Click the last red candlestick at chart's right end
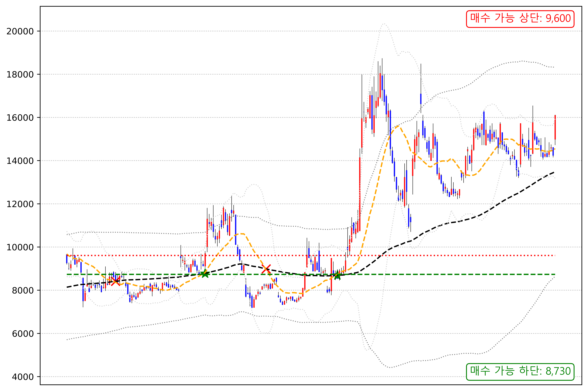The height and width of the screenshot is (391, 588). [555, 127]
